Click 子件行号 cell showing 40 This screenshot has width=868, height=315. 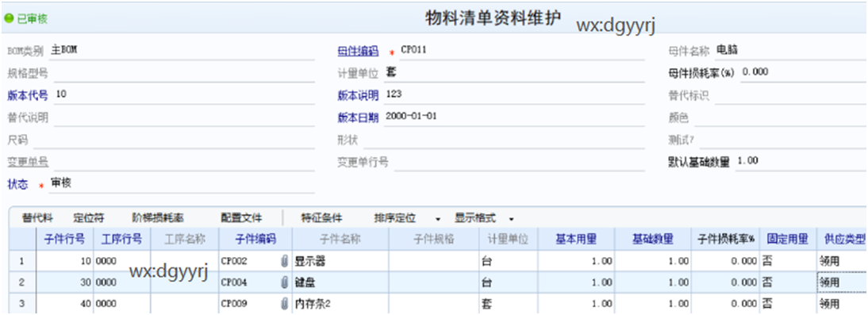tap(64, 303)
